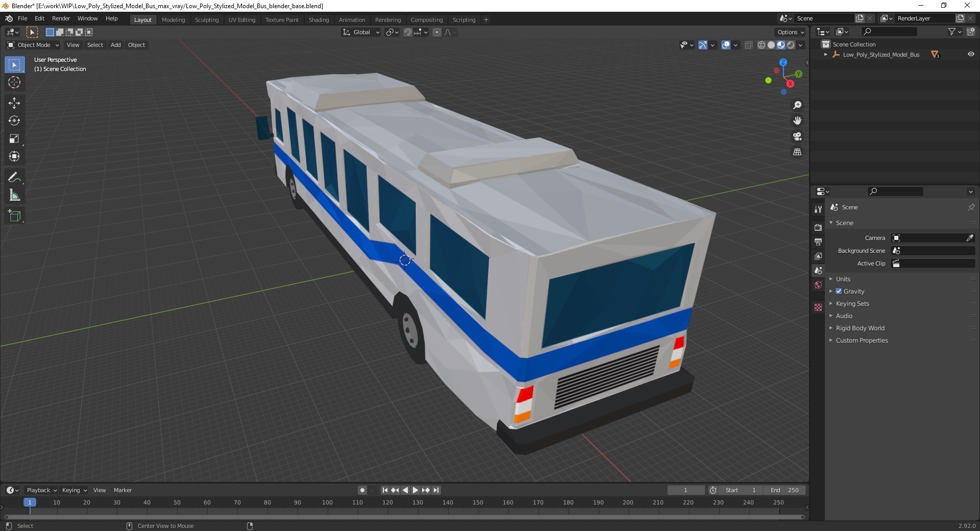Click the viewport zoom magnifier icon
This screenshot has width=980, height=531.
(x=797, y=105)
